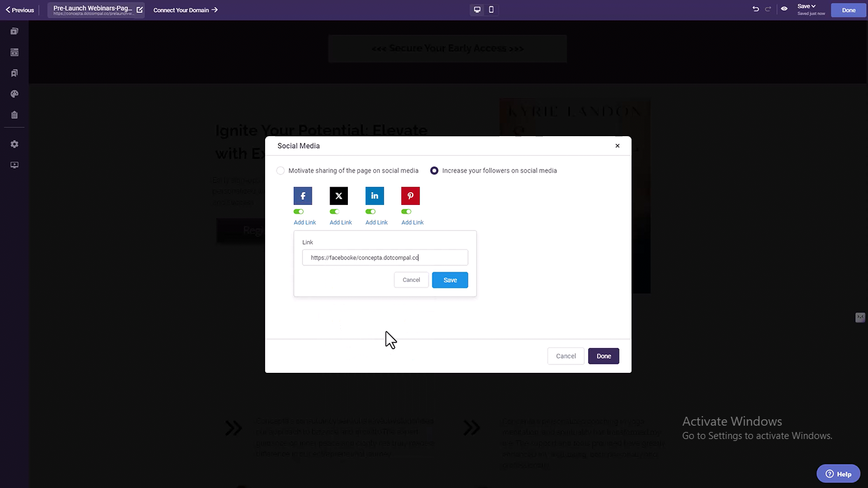Click the X (Twitter) social icon

click(339, 196)
